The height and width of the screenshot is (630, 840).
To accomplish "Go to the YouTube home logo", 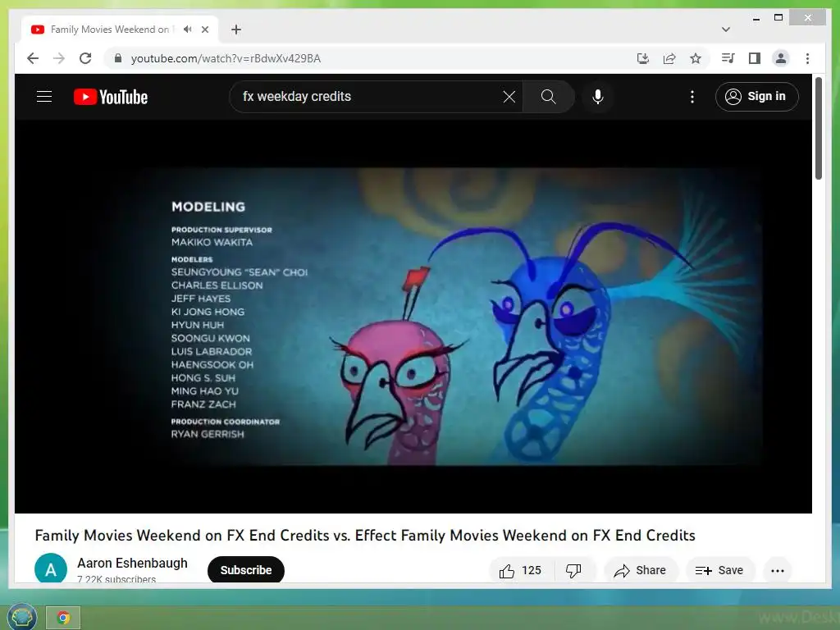I will click(111, 97).
